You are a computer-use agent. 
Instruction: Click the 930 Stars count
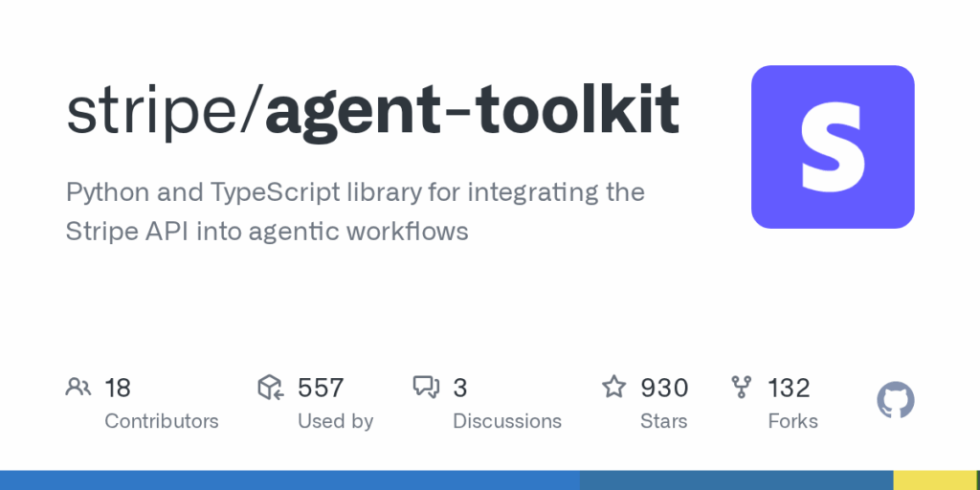coord(664,389)
